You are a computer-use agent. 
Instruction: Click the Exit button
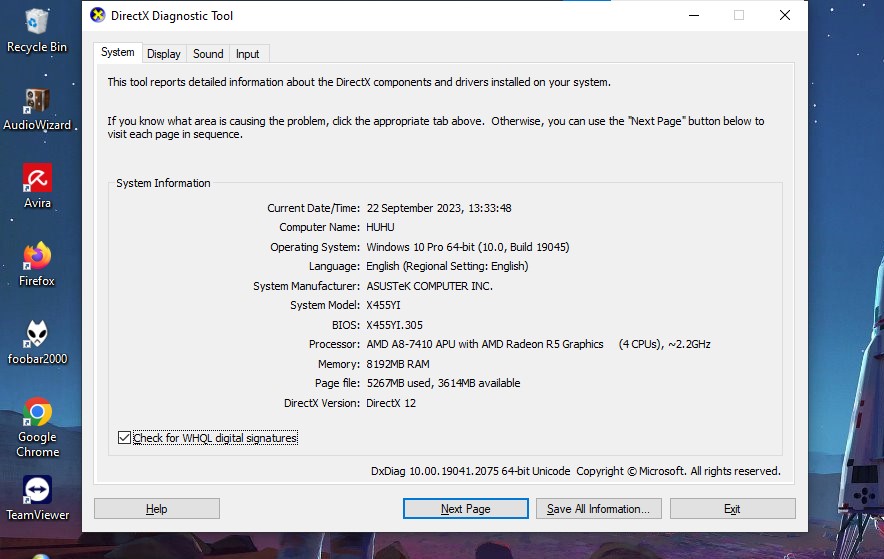point(732,509)
